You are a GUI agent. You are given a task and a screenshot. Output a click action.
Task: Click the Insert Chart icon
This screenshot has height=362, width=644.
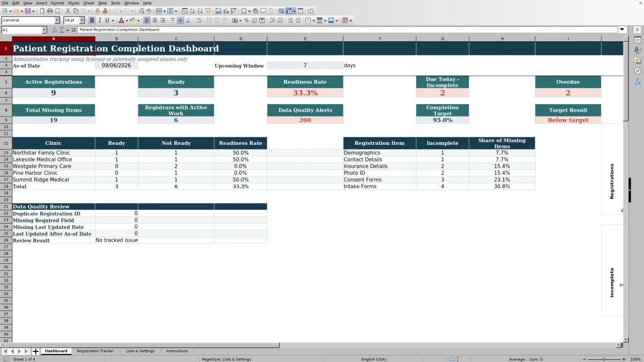[x=225, y=11]
